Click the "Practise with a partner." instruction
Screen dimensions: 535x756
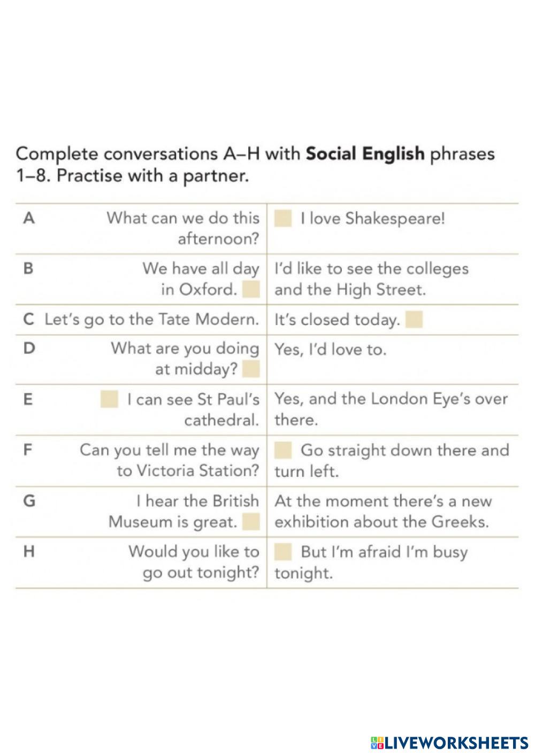152,176
